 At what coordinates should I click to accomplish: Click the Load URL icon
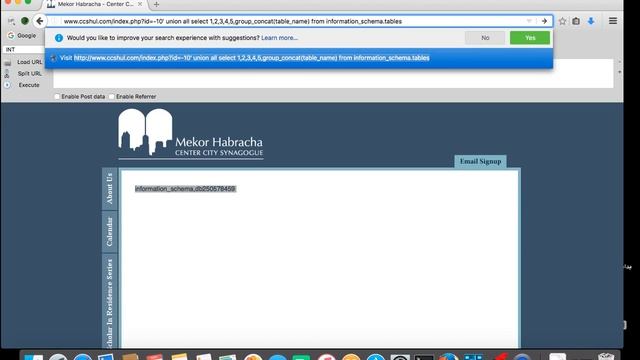pyautogui.click(x=8, y=62)
